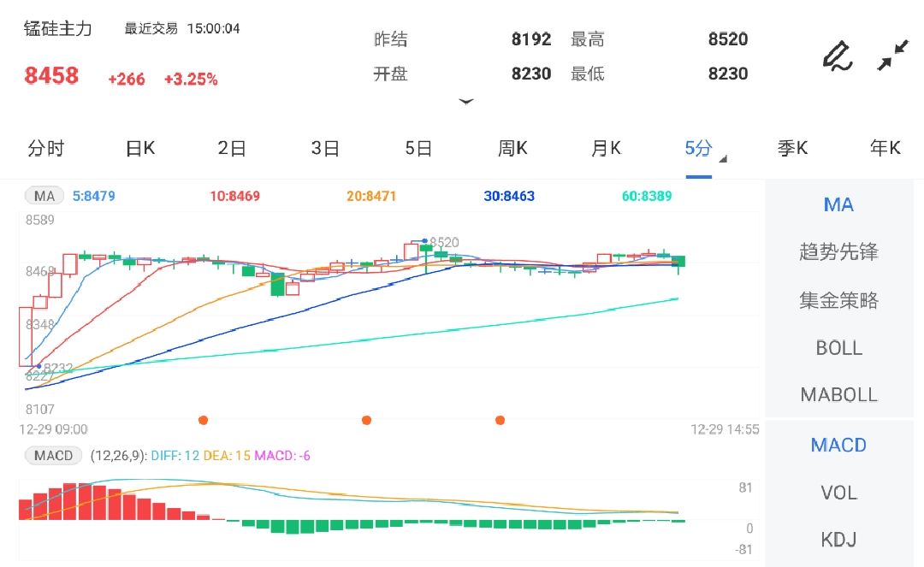This screenshot has height=567, width=924.
Task: Open the 周K chart tab
Action: [x=512, y=148]
